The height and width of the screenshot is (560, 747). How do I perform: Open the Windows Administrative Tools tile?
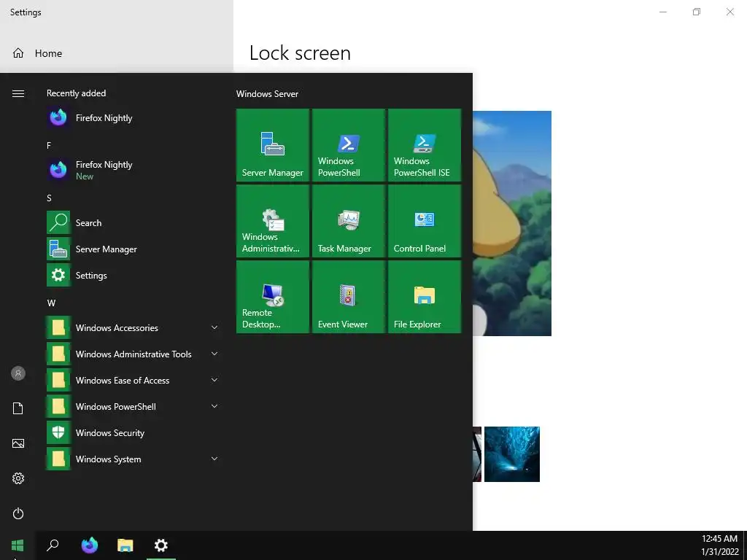273,221
